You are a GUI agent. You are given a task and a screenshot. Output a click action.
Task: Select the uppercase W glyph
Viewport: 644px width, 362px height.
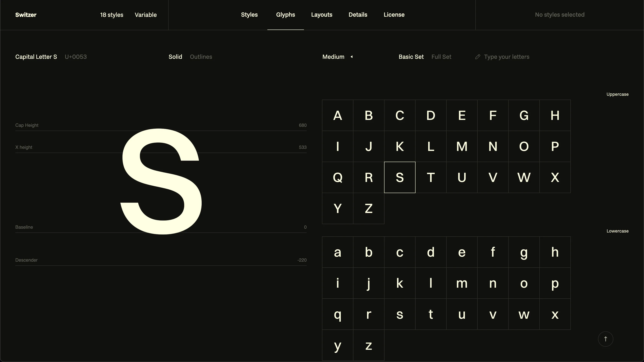tap(524, 177)
